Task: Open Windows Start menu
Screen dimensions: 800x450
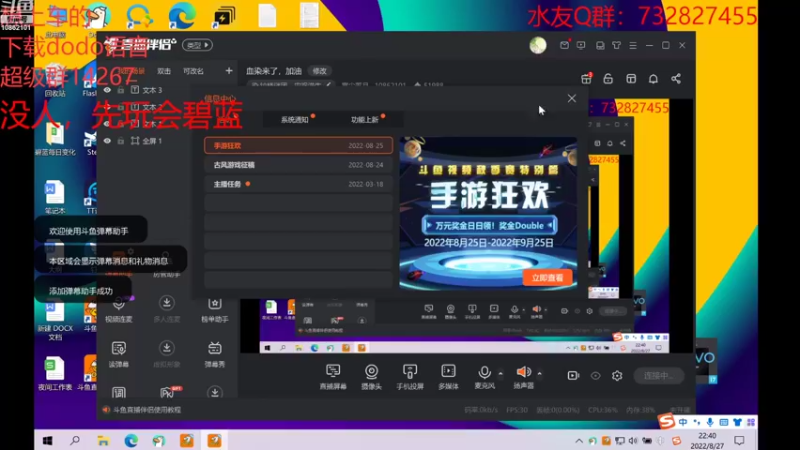Action: [x=47, y=440]
